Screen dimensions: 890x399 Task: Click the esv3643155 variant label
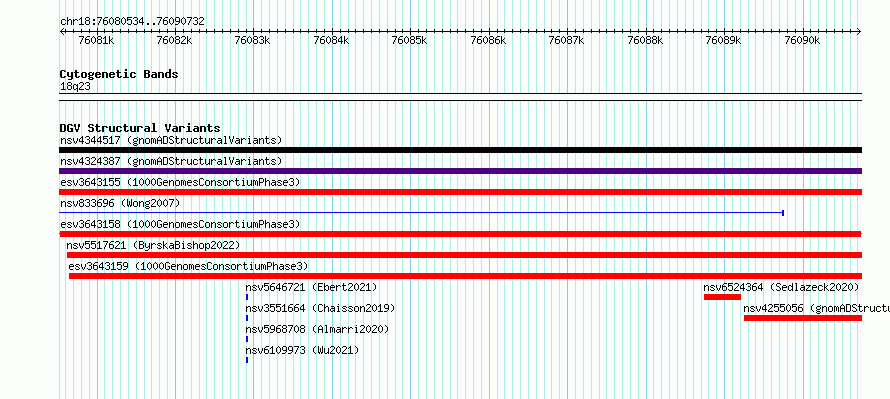[x=180, y=182]
